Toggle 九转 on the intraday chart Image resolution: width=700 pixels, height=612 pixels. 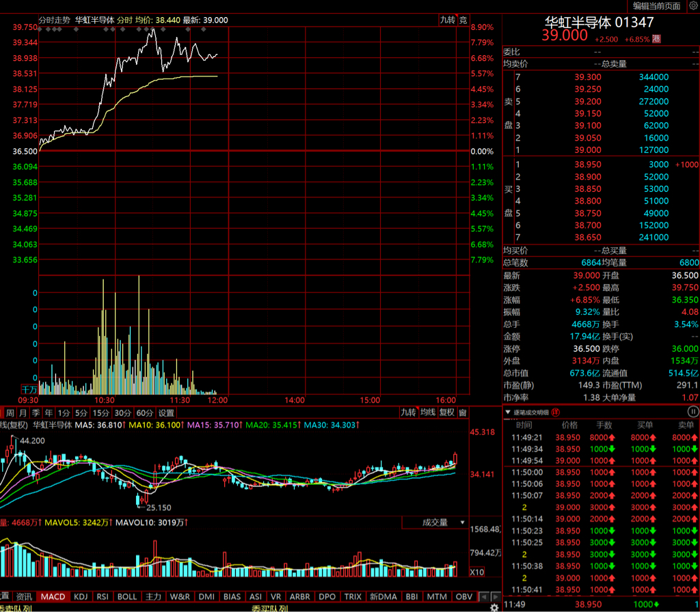(448, 20)
